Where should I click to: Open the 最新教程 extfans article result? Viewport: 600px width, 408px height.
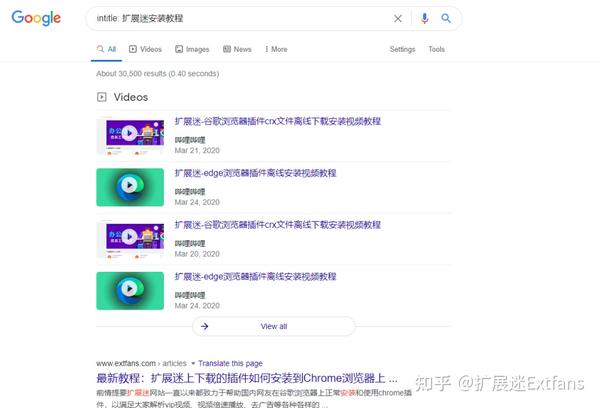[247, 378]
